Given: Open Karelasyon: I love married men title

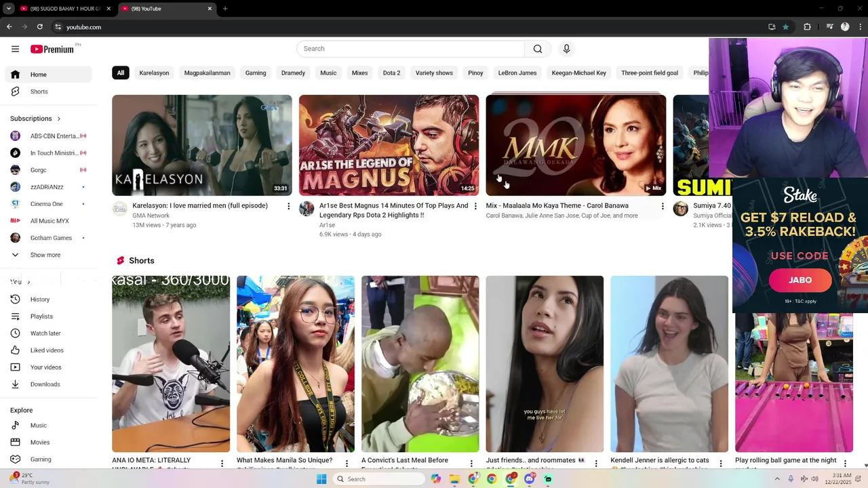Looking at the screenshot, I should pos(200,206).
